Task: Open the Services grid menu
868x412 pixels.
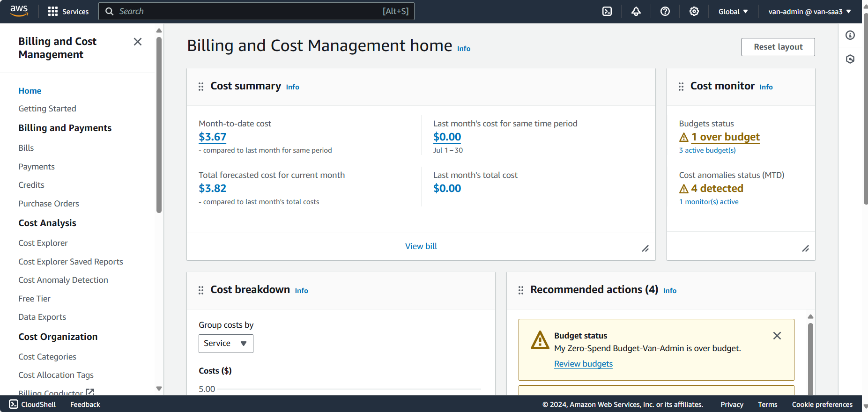Action: tap(68, 11)
